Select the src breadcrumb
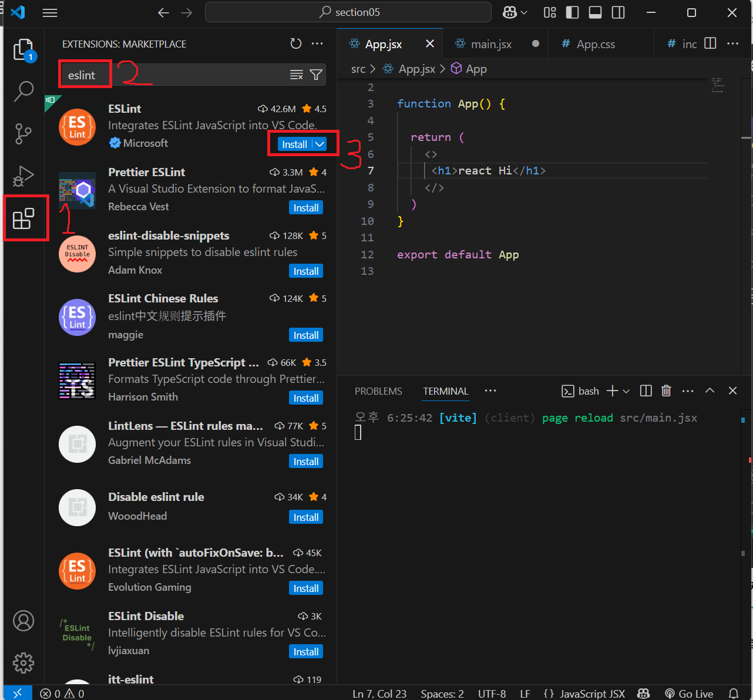Viewport: 753px width, 700px height. pyautogui.click(x=358, y=69)
